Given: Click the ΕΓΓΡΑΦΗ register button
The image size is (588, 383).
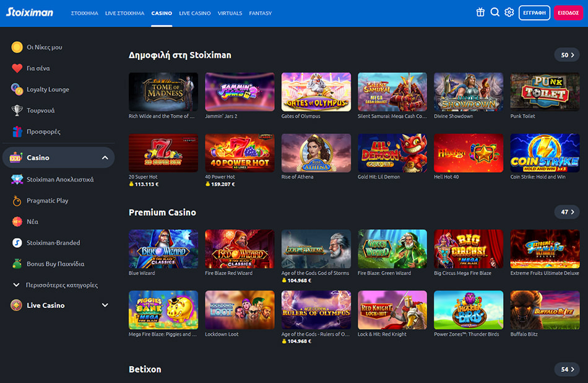Looking at the screenshot, I should pos(534,13).
